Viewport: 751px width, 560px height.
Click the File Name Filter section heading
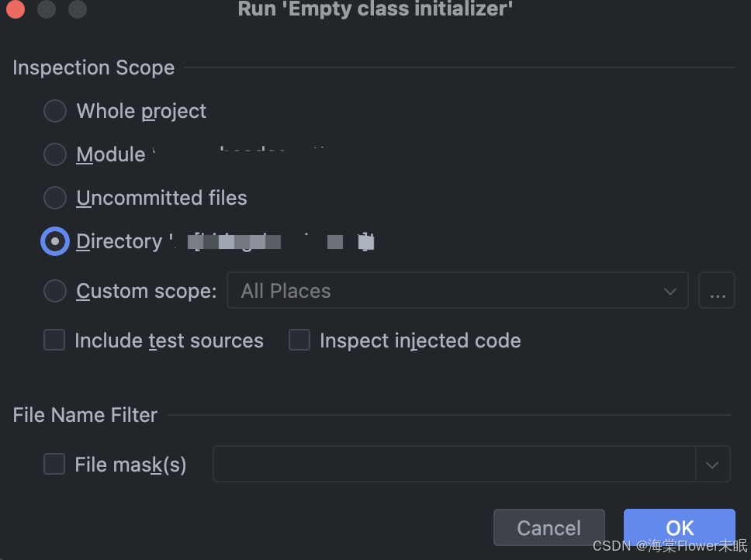coord(85,415)
